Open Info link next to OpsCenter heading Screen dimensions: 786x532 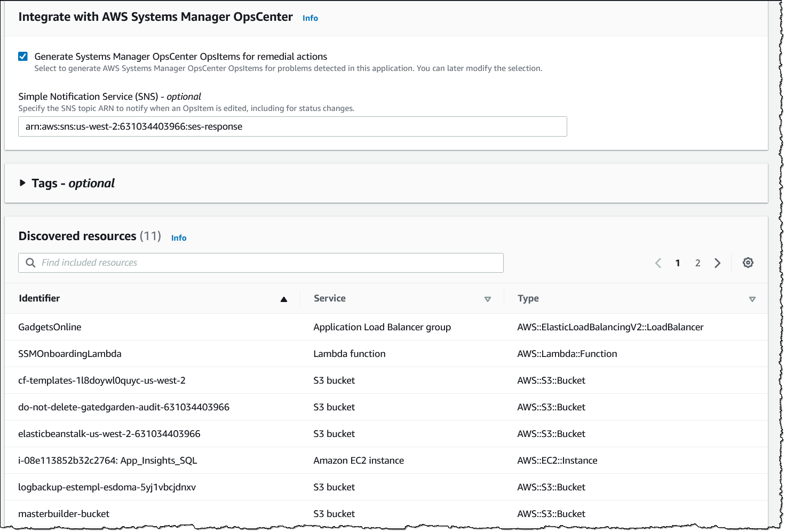pyautogui.click(x=310, y=18)
